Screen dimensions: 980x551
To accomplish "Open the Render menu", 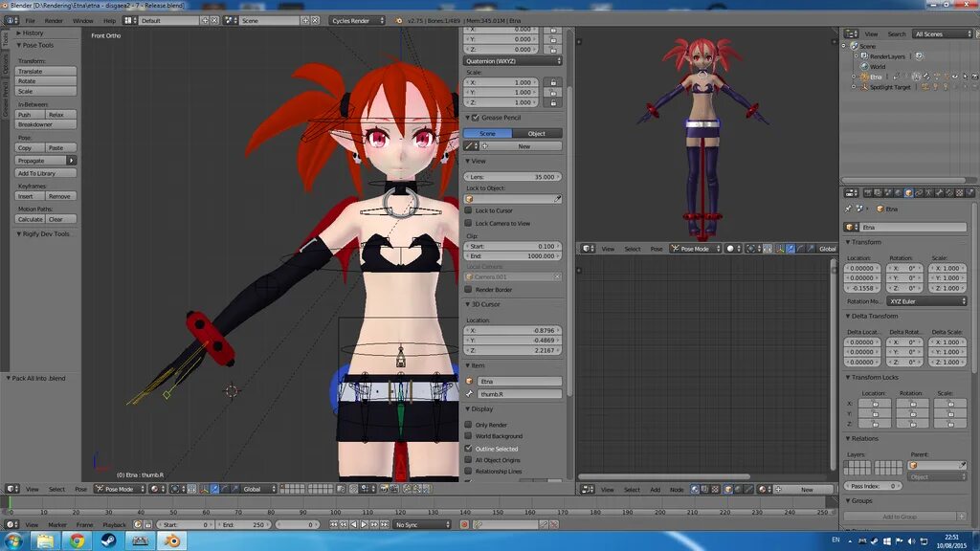I will pos(54,21).
